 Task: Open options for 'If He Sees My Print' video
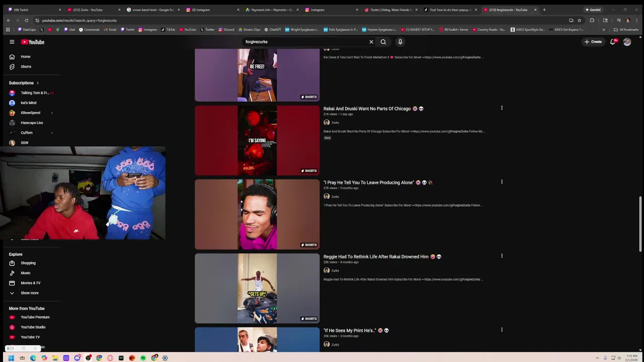coord(502,330)
